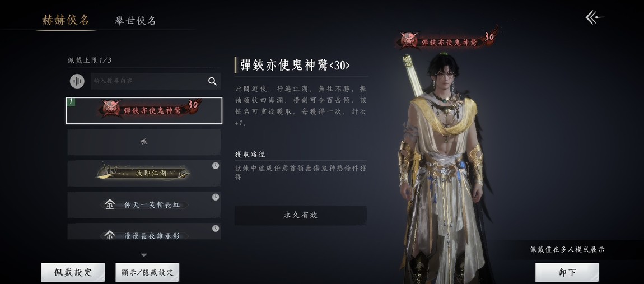Tap the back arrow icon
The image size is (644, 284).
(594, 18)
